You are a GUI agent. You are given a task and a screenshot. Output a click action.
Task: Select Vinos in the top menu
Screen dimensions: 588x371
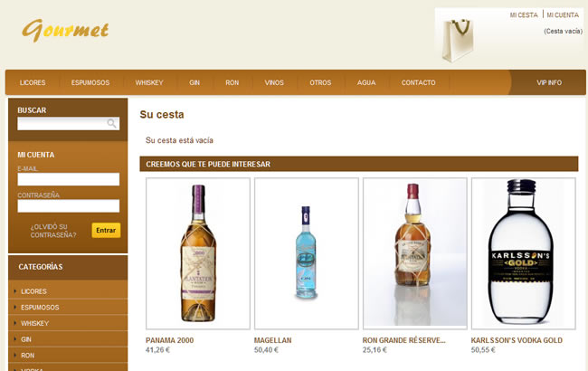[274, 82]
